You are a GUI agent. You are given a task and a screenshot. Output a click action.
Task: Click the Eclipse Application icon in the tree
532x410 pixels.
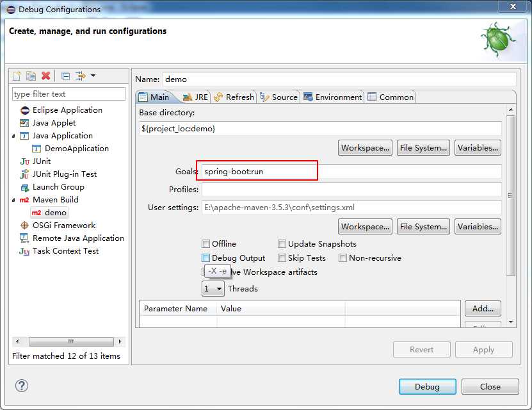pyautogui.click(x=25, y=110)
